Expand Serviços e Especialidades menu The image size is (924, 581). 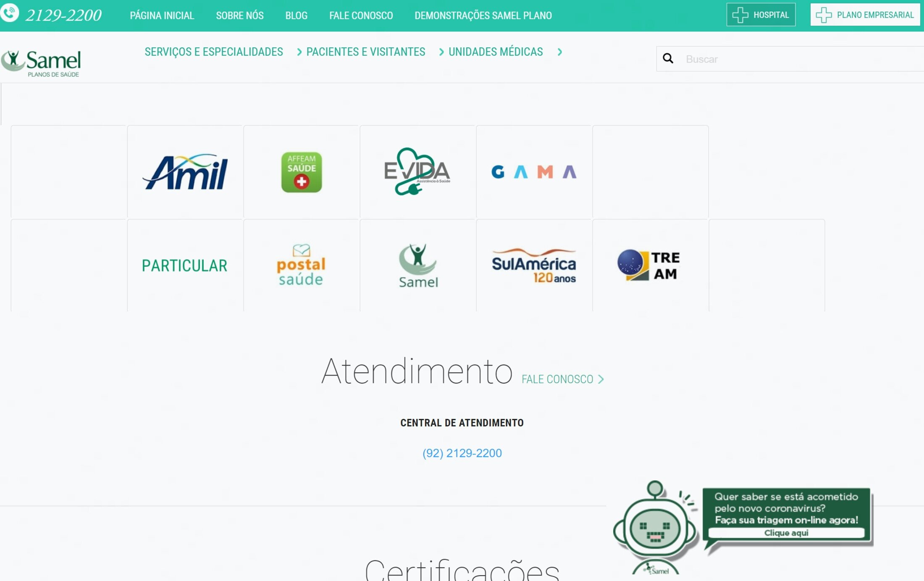point(214,52)
